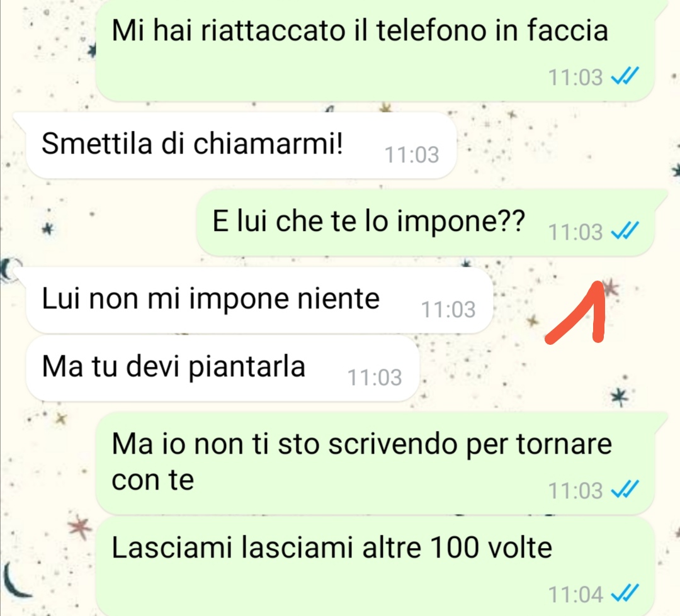Image resolution: width=680 pixels, height=616 pixels.
Task: Click the pink star decoration near the bottom left
Action: [80, 527]
